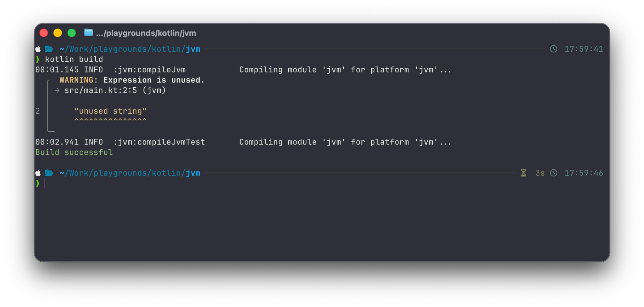644x307 pixels.
Task: Click the yellow minimize window button
Action: coord(58,33)
